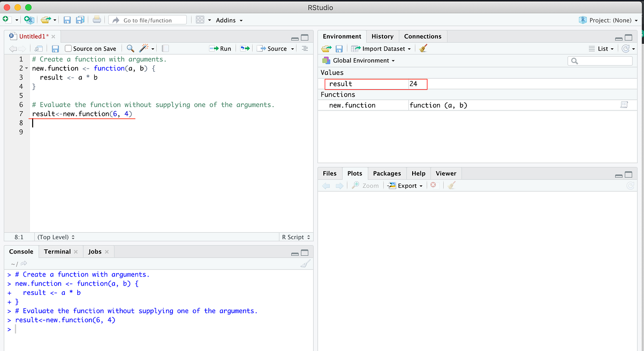Switch to the Terminal tab
This screenshot has width=644, height=351.
tap(57, 251)
